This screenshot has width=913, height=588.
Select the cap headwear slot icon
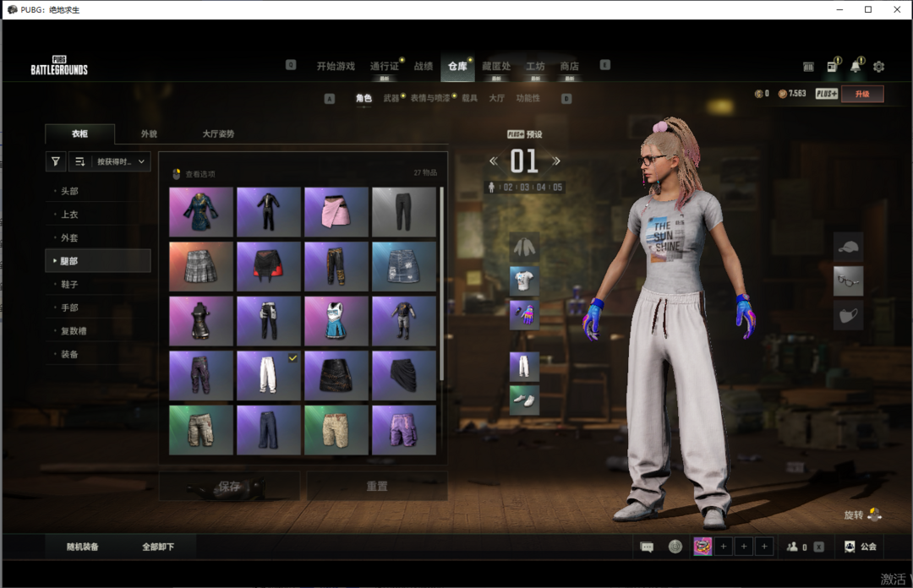point(848,247)
